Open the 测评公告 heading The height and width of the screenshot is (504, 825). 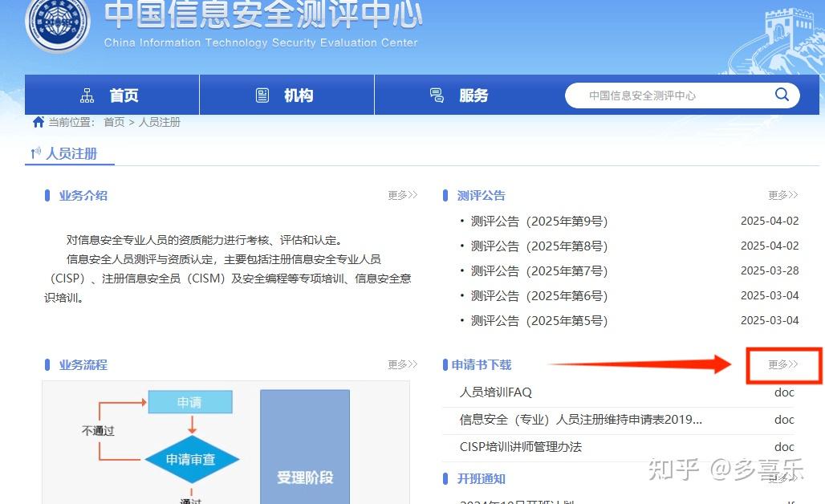coord(481,196)
